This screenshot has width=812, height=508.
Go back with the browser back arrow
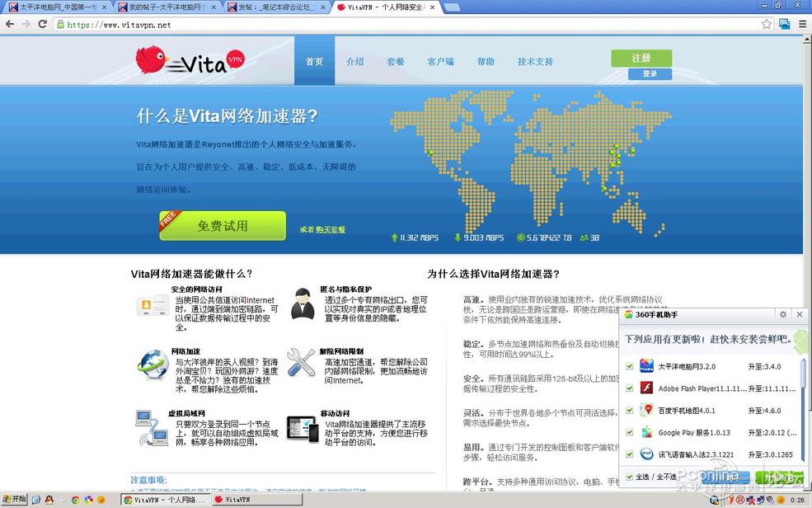(10, 25)
